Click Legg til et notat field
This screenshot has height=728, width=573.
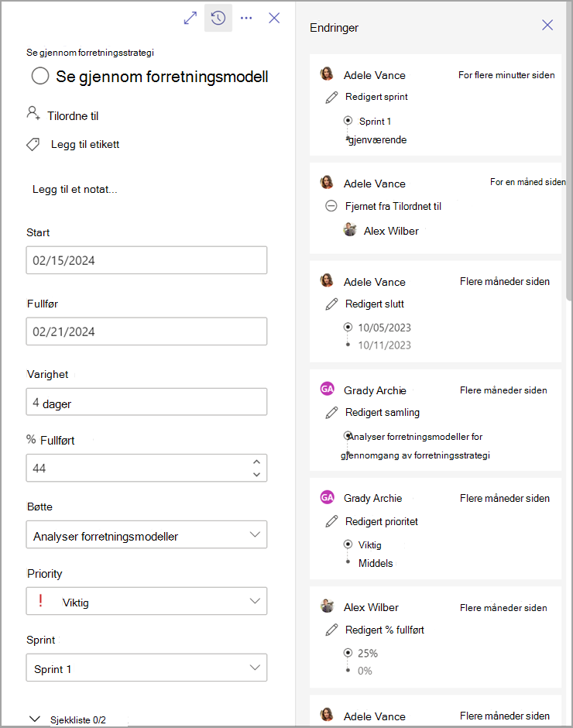point(75,190)
